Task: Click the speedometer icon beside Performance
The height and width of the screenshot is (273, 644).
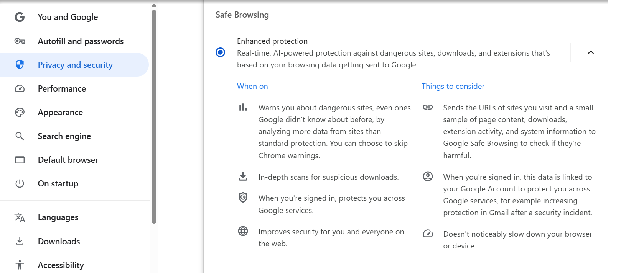Action: (x=20, y=88)
